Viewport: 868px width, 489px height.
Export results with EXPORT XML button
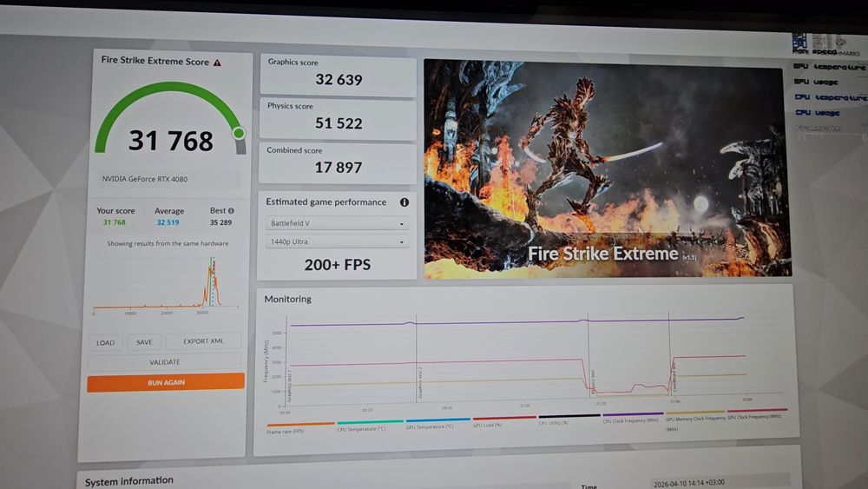pos(203,341)
